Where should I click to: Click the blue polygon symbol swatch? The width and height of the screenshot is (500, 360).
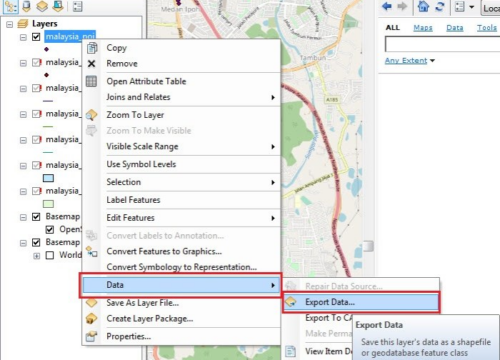(48, 178)
